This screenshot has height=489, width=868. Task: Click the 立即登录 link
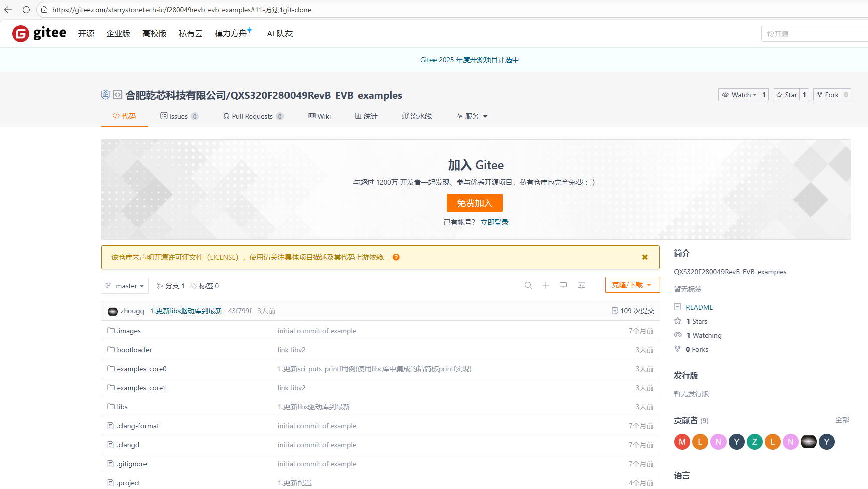[495, 222]
